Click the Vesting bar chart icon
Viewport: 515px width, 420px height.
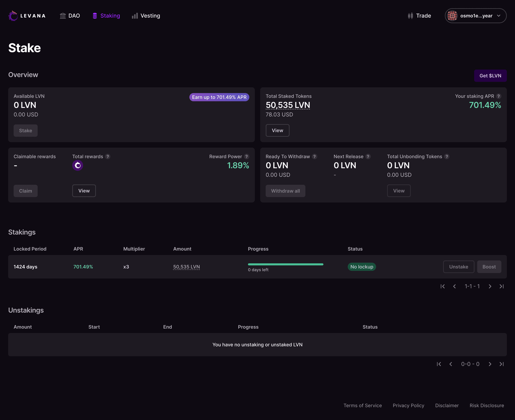pyautogui.click(x=135, y=16)
